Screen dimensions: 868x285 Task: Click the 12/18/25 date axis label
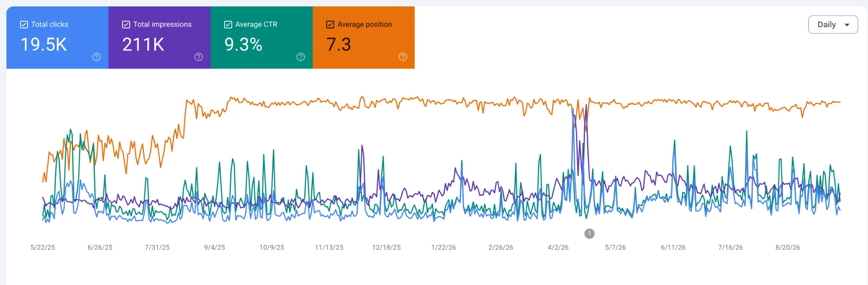(x=387, y=247)
